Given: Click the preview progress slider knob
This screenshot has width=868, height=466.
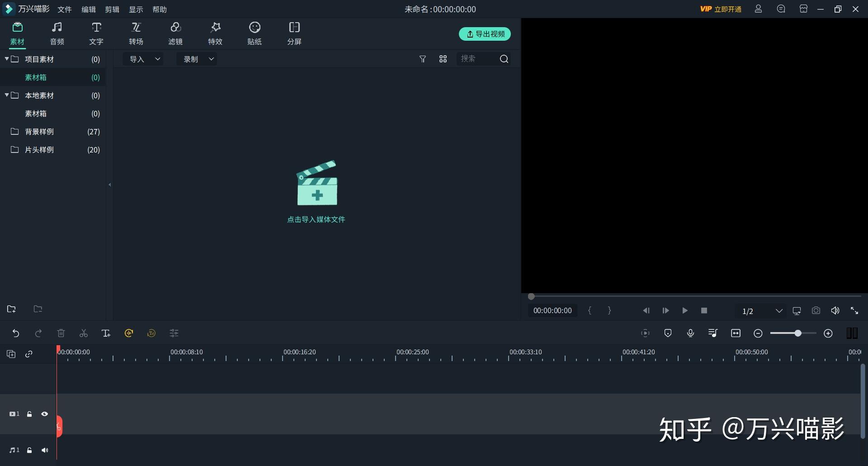Looking at the screenshot, I should (532, 296).
